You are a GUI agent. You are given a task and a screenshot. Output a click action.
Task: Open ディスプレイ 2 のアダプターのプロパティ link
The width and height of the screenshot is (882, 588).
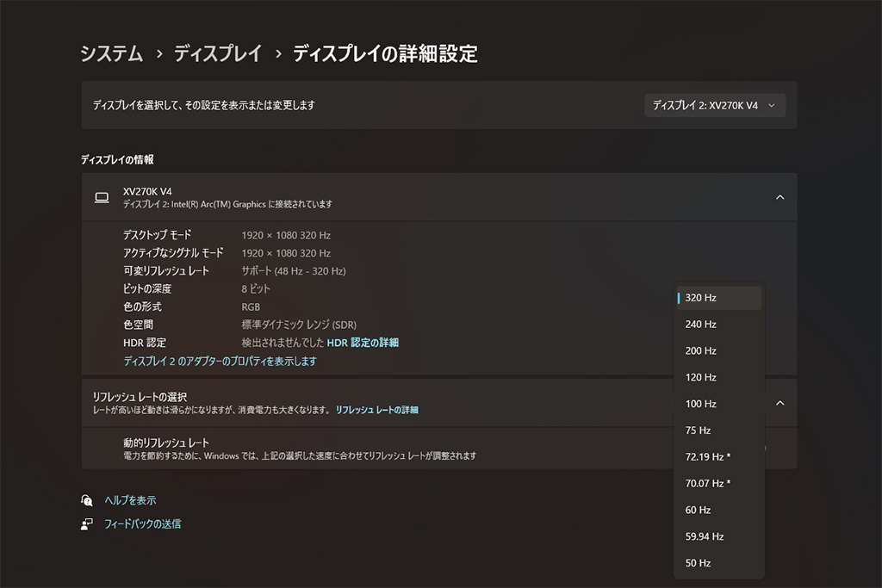pyautogui.click(x=220, y=362)
